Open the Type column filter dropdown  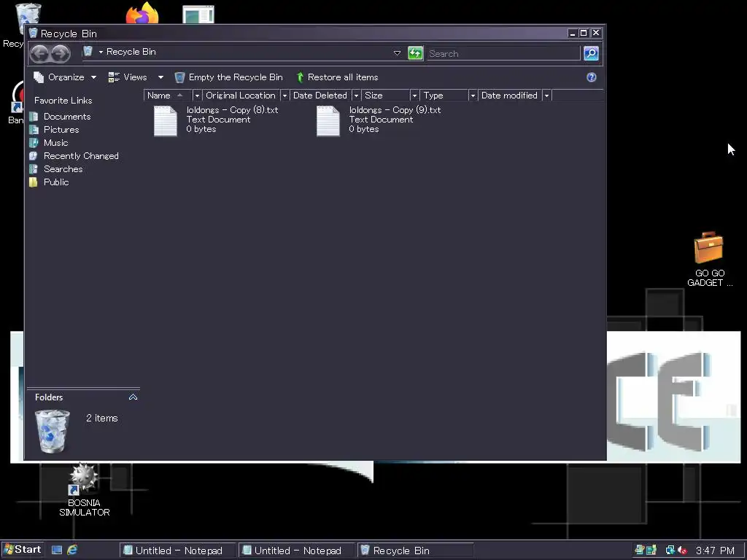(473, 96)
